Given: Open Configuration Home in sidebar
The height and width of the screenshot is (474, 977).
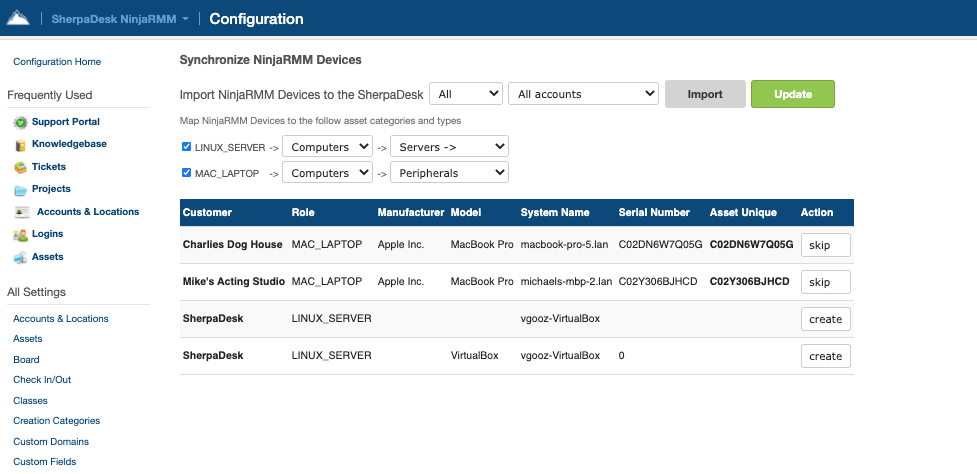Looking at the screenshot, I should 57,62.
